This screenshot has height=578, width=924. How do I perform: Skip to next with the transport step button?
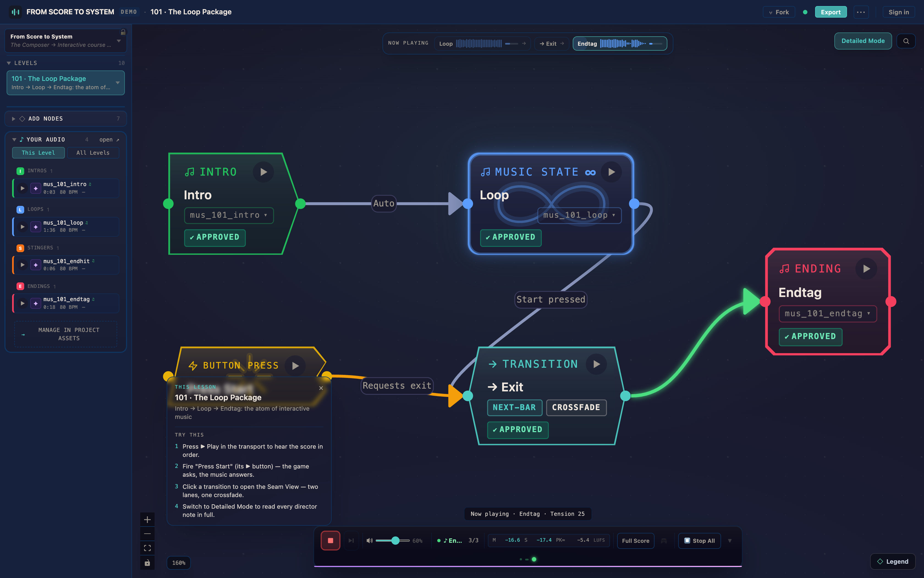351,541
